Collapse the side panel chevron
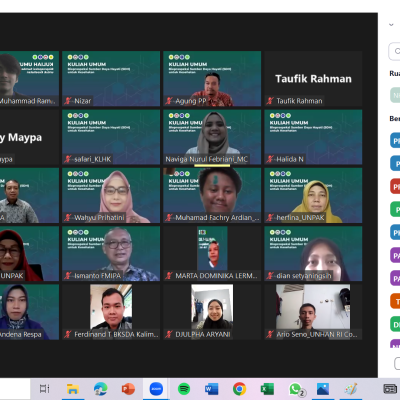The height and width of the screenshot is (400, 400). [391, 25]
